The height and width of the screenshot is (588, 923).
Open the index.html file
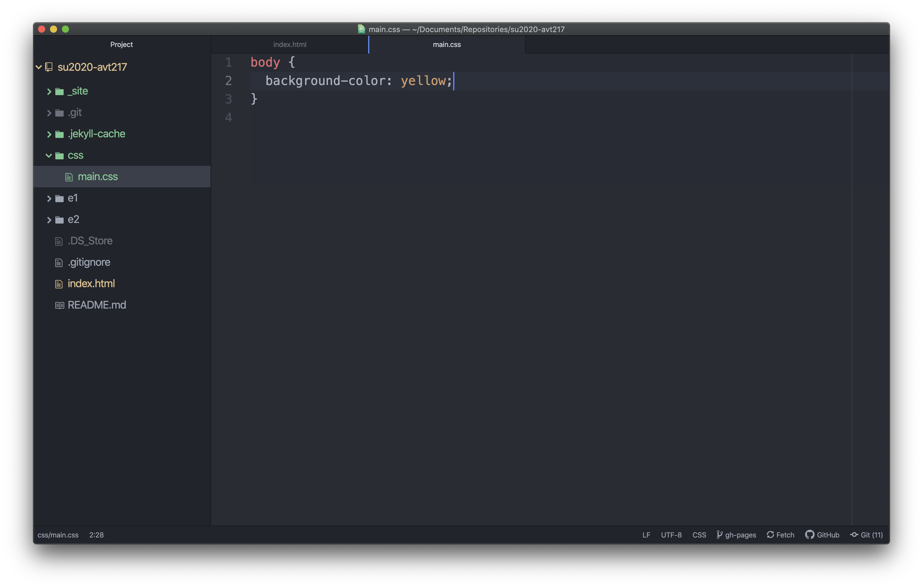[x=90, y=283]
